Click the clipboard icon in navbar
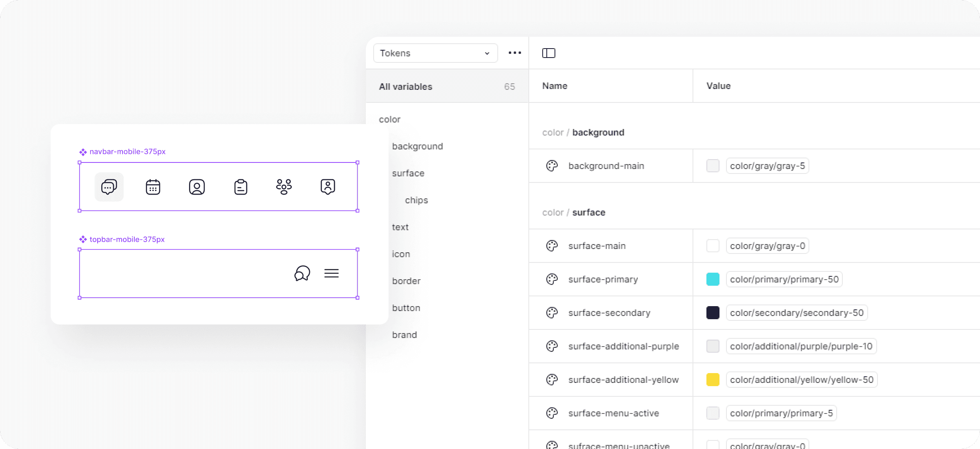This screenshot has width=980, height=449. (241, 187)
